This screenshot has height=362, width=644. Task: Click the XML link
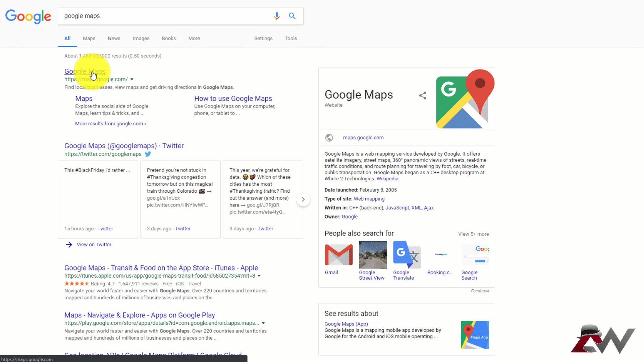tap(416, 208)
